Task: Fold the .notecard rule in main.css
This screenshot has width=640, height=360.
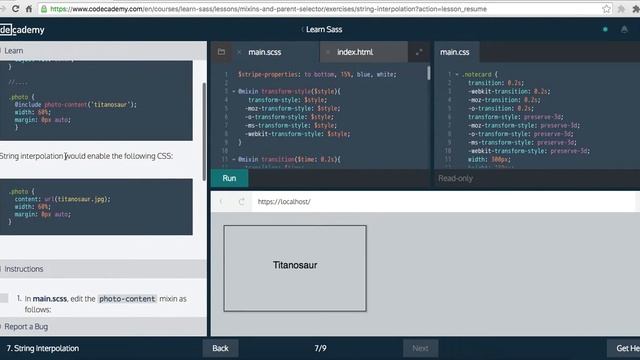Action: coord(457,75)
